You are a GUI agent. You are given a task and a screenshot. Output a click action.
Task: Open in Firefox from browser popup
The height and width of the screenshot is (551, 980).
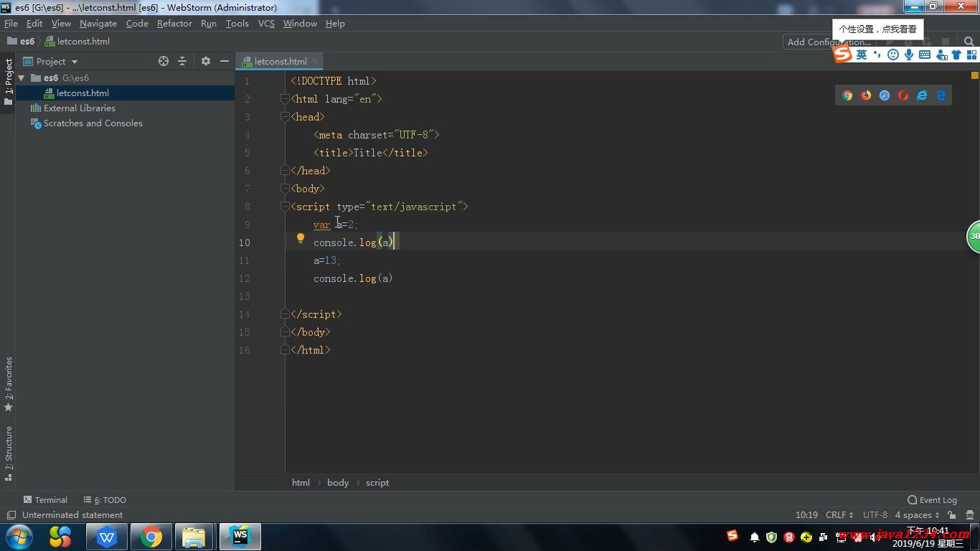[x=866, y=95]
